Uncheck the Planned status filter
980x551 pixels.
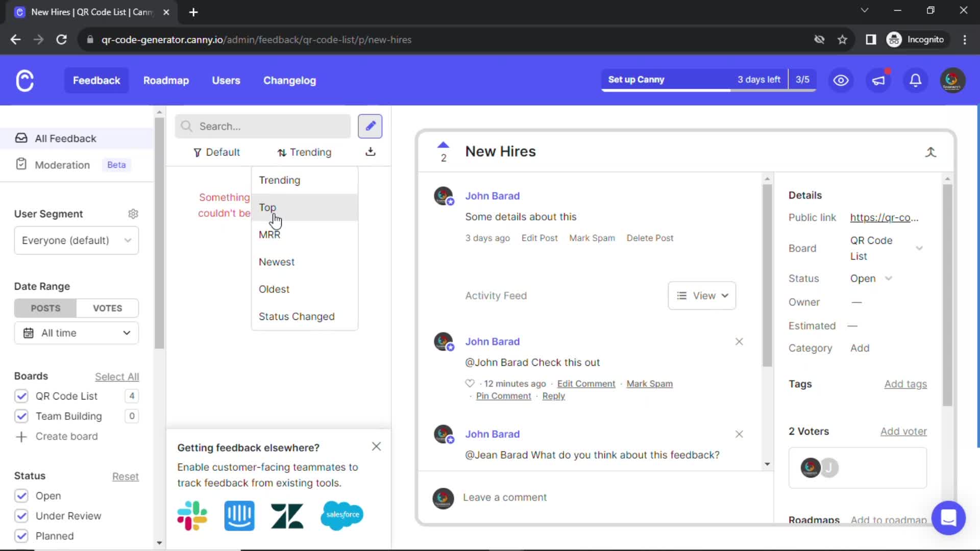point(21,536)
